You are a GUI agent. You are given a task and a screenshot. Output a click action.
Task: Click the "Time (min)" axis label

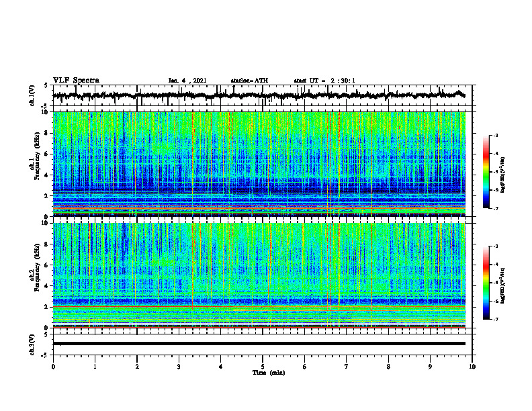[269, 373]
